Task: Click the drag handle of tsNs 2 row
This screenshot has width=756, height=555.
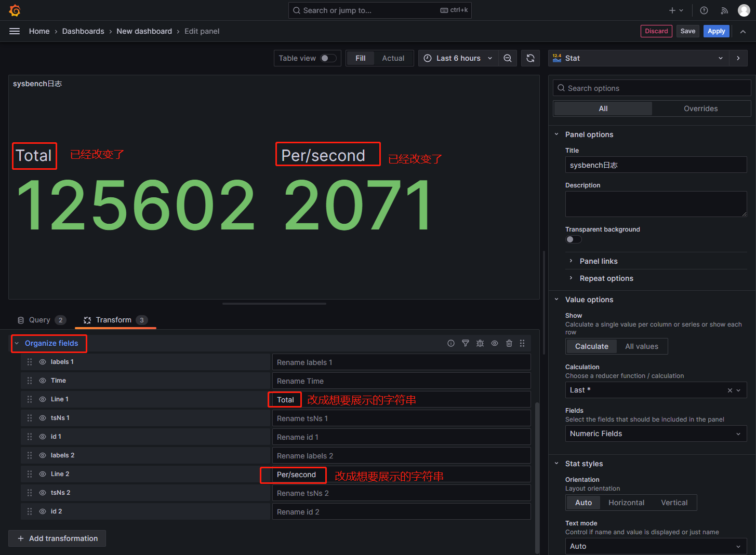Action: tap(30, 493)
